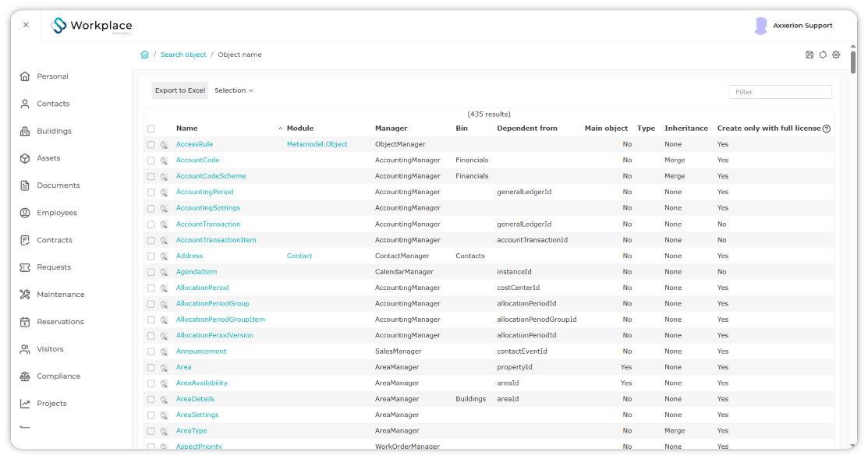Toggle the select-all checkbox in table header

[x=151, y=129]
